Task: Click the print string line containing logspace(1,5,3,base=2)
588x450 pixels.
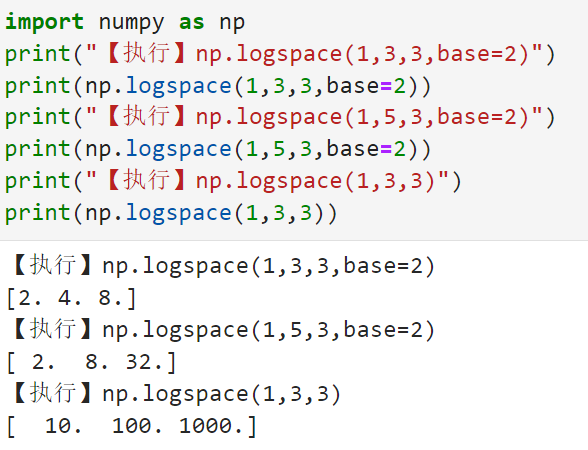Action: pyautogui.click(x=280, y=117)
